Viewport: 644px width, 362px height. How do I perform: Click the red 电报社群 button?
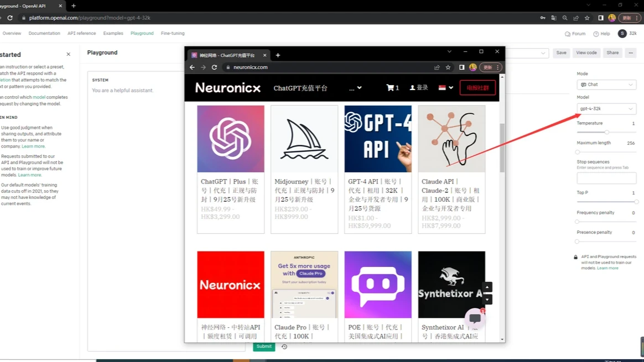click(477, 88)
